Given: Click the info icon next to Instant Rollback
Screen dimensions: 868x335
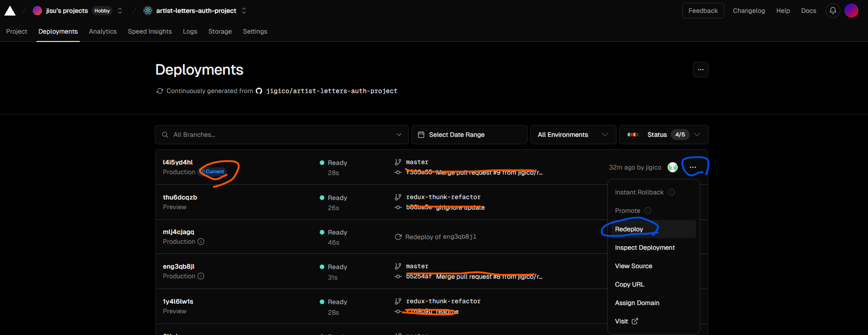Looking at the screenshot, I should 671,192.
